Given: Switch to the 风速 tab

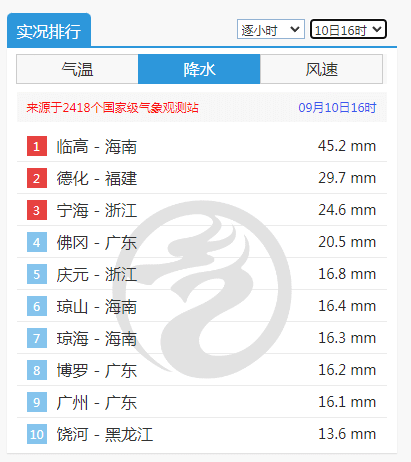Looking at the screenshot, I should 321,69.
